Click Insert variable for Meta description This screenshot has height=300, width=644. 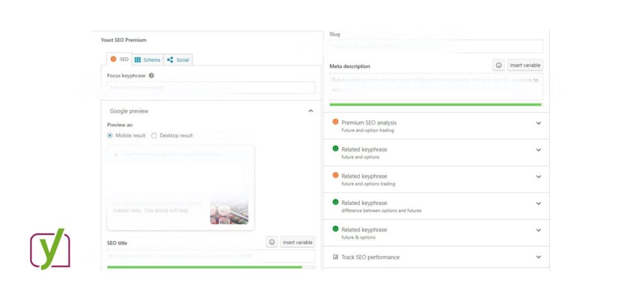(x=525, y=65)
